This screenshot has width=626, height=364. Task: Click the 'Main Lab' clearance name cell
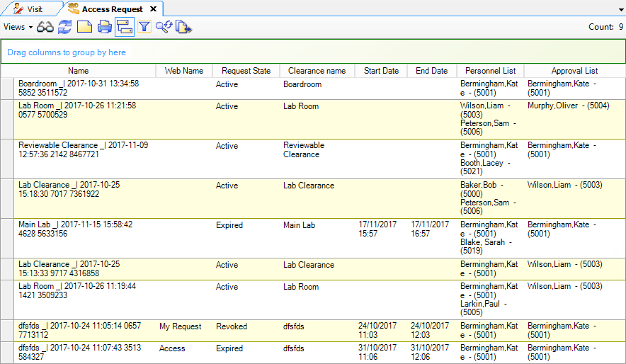(299, 225)
